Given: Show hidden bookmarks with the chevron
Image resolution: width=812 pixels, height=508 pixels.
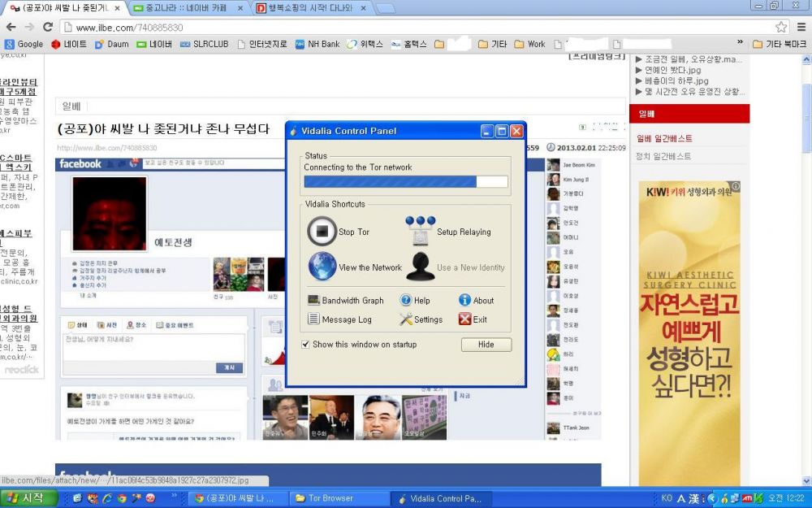Looking at the screenshot, I should [740, 42].
